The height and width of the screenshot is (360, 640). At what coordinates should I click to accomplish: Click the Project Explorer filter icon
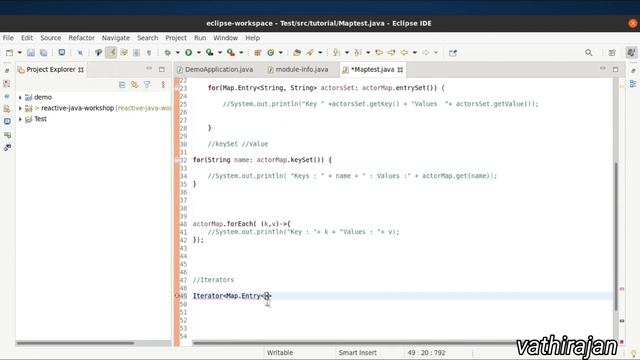147,84
